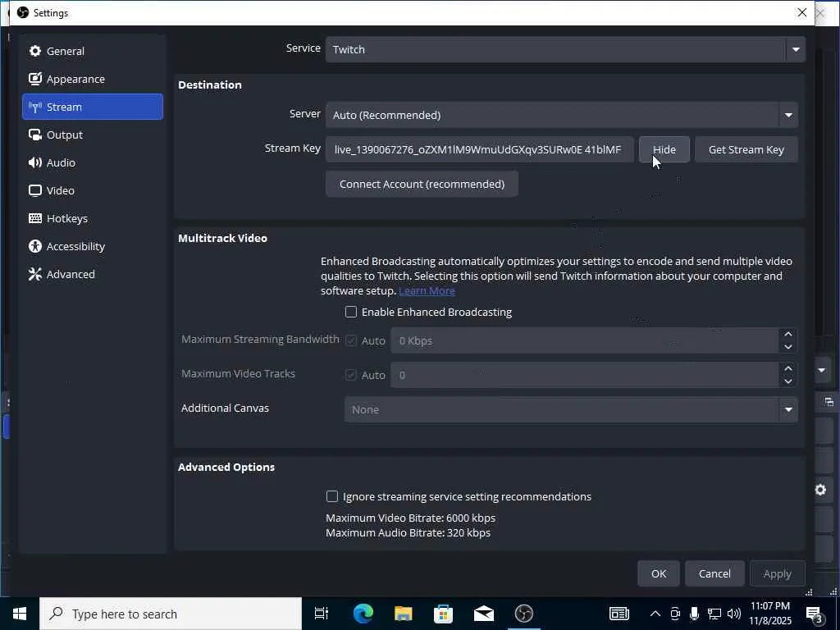The width and height of the screenshot is (840, 630).
Task: Close the Settings dialog
Action: [x=801, y=12]
